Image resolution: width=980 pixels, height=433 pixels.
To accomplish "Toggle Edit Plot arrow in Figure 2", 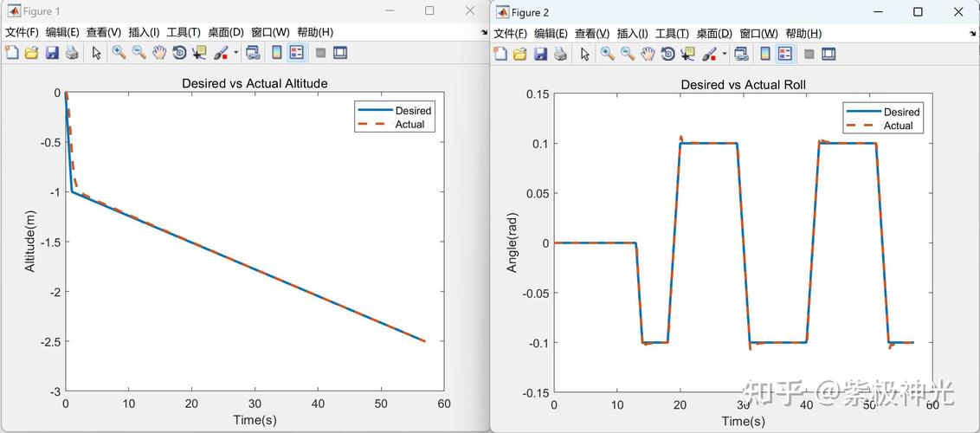I will (585, 54).
